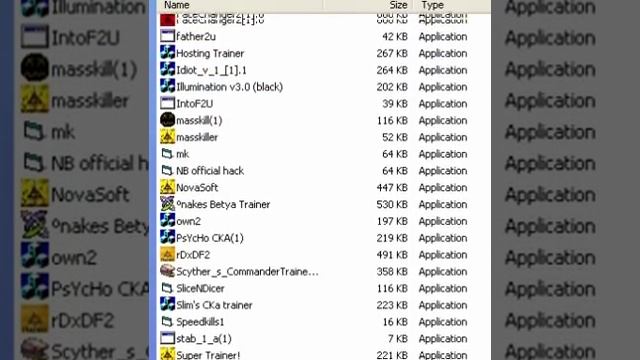Select the Scyther_s_CommanderTraine... file name
640x360 pixels.
(x=247, y=271)
